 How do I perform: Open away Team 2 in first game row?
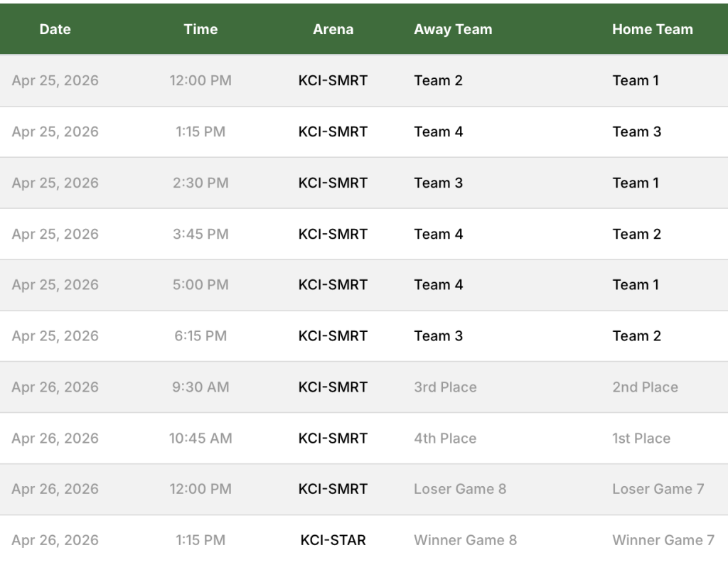coord(438,81)
